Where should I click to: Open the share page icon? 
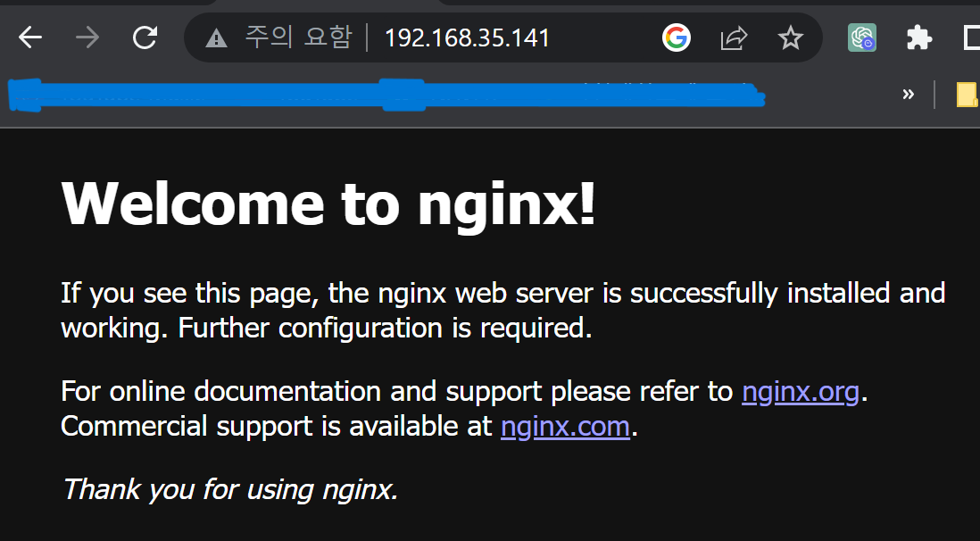click(x=734, y=38)
